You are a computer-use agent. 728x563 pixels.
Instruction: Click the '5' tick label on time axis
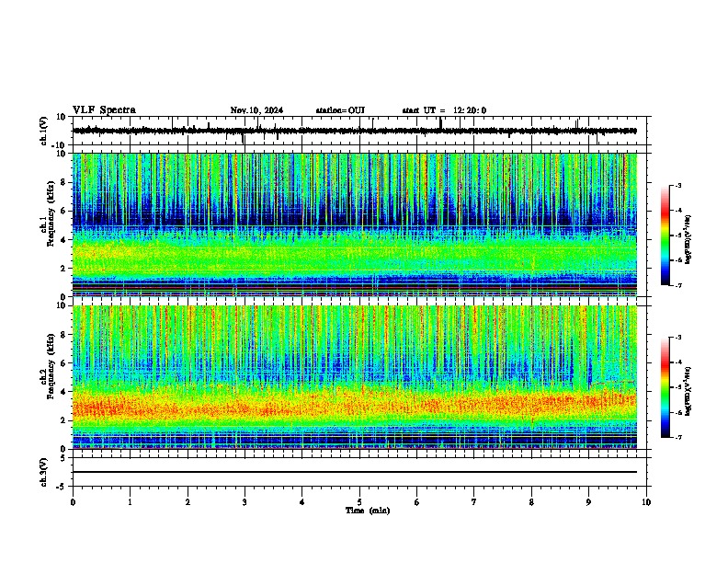(359, 502)
